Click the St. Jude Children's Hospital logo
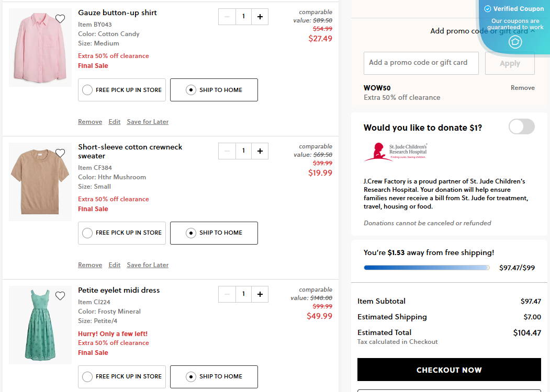 [x=396, y=152]
